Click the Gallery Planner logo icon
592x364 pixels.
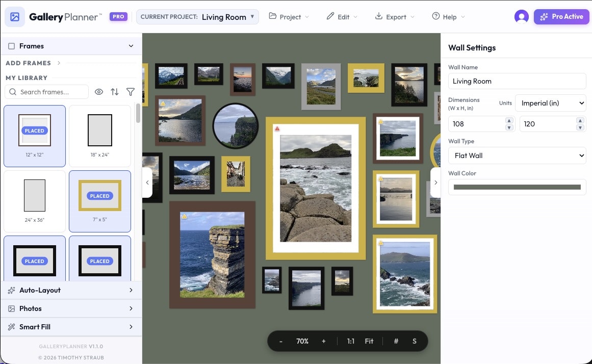pos(14,16)
